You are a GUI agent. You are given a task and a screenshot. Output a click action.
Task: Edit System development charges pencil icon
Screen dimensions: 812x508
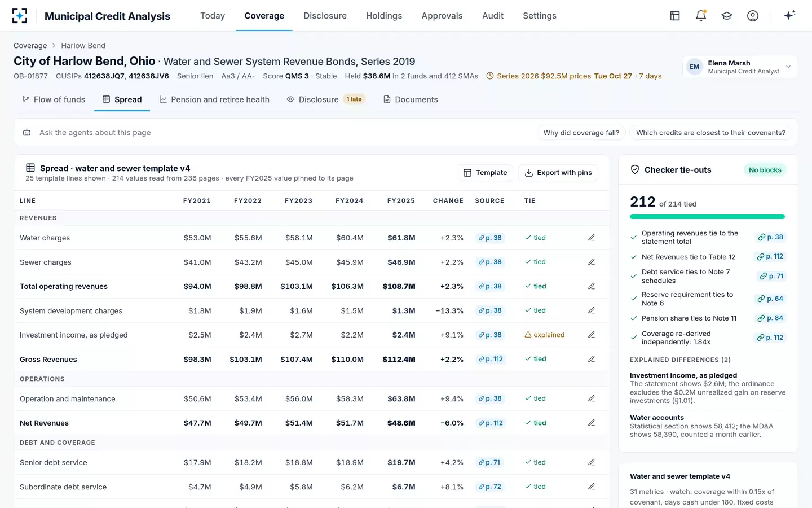592,310
